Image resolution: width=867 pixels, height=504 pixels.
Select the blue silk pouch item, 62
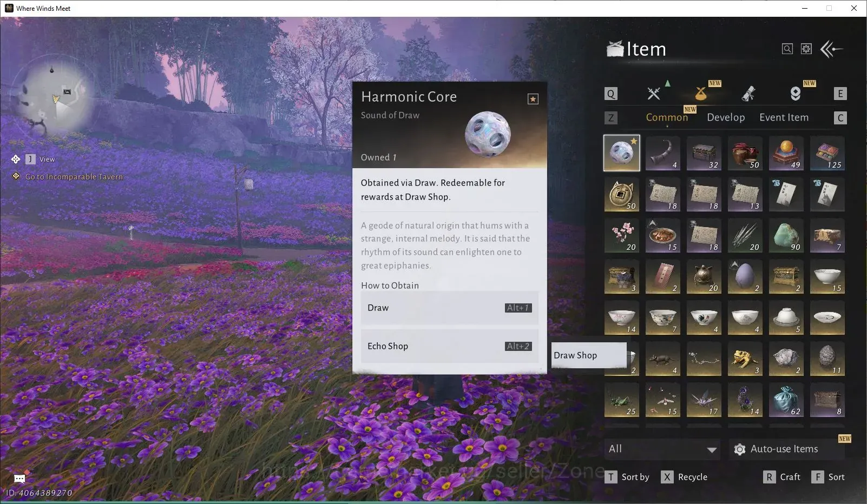tap(786, 400)
